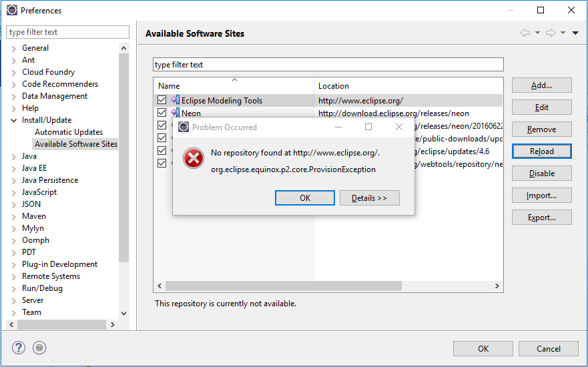
Task: Uncheck the Eclipse Modeling Tools checkbox
Action: pos(162,100)
